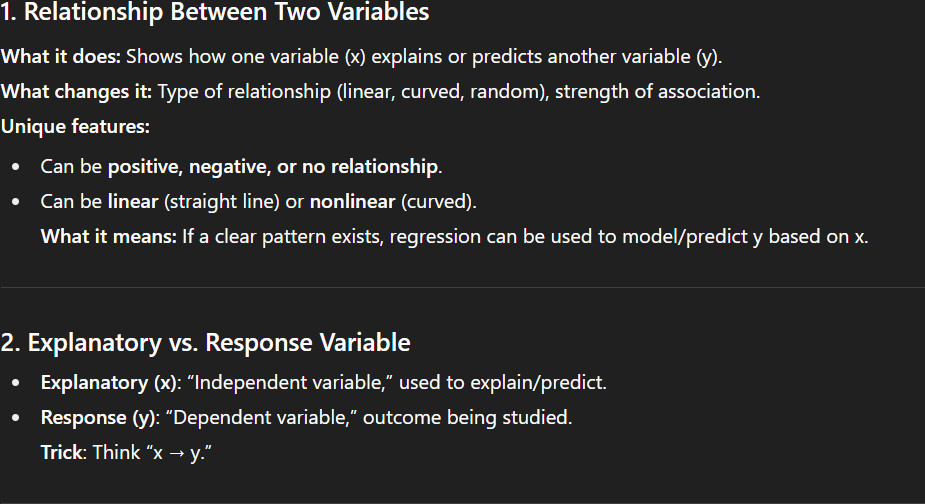Click the phrase strength of association
The image size is (925, 504).
(x=657, y=92)
